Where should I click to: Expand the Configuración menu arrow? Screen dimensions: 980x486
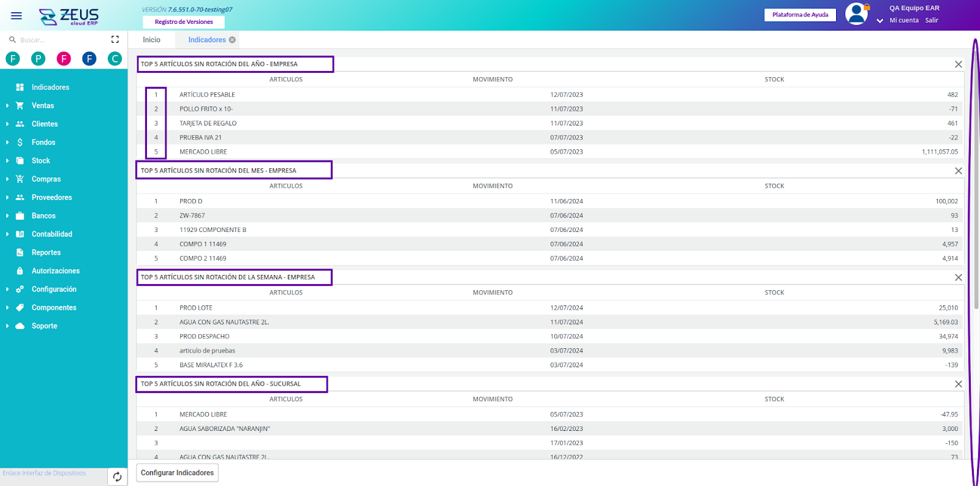click(x=7, y=289)
